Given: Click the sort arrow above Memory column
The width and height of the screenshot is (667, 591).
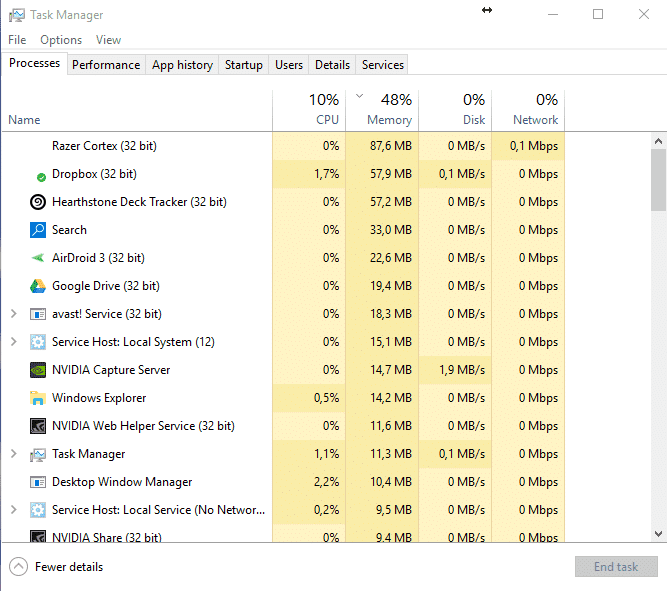Looking at the screenshot, I should click(359, 96).
